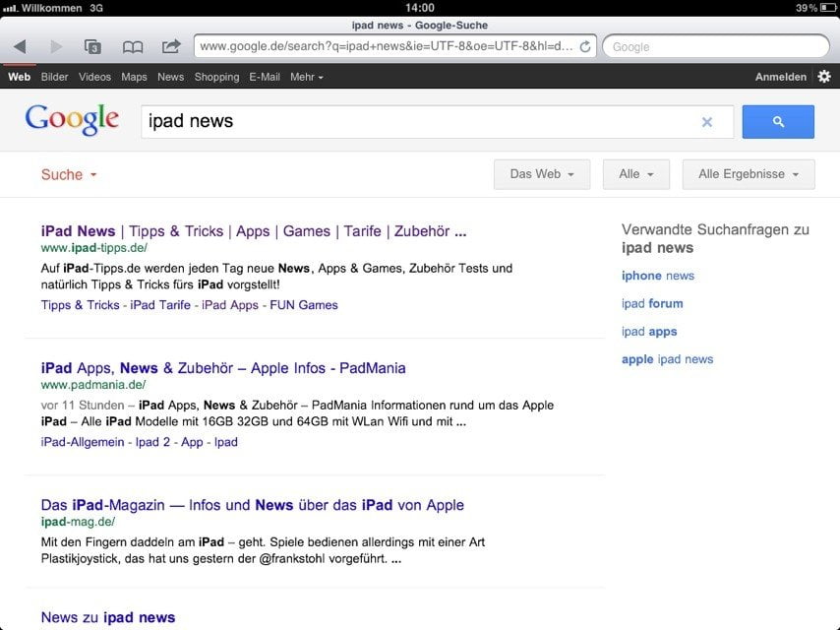Expand the Suche dropdown
The image size is (840, 630).
(x=69, y=175)
